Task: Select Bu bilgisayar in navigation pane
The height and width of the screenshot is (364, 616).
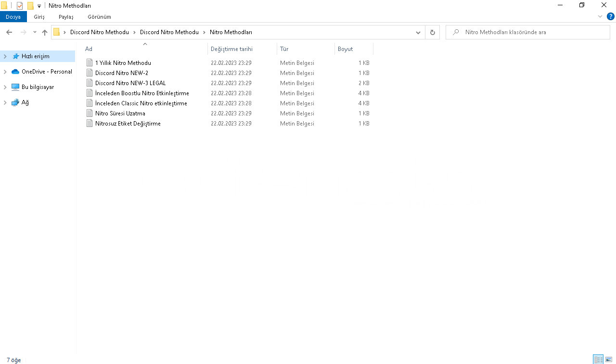Action: pos(38,87)
